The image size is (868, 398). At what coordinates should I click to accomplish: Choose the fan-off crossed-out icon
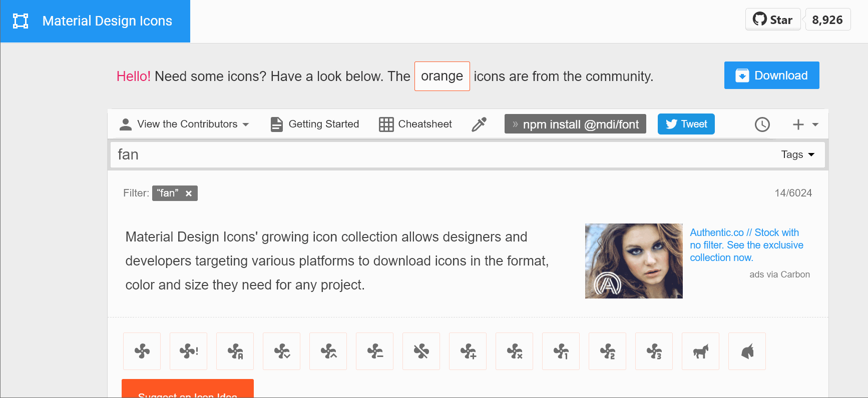[421, 351]
